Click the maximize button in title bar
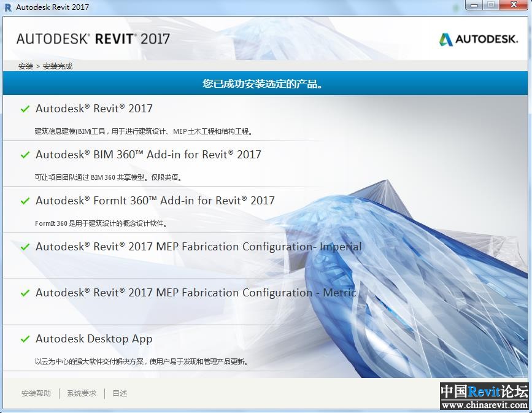The height and width of the screenshot is (413, 532). point(491,5)
